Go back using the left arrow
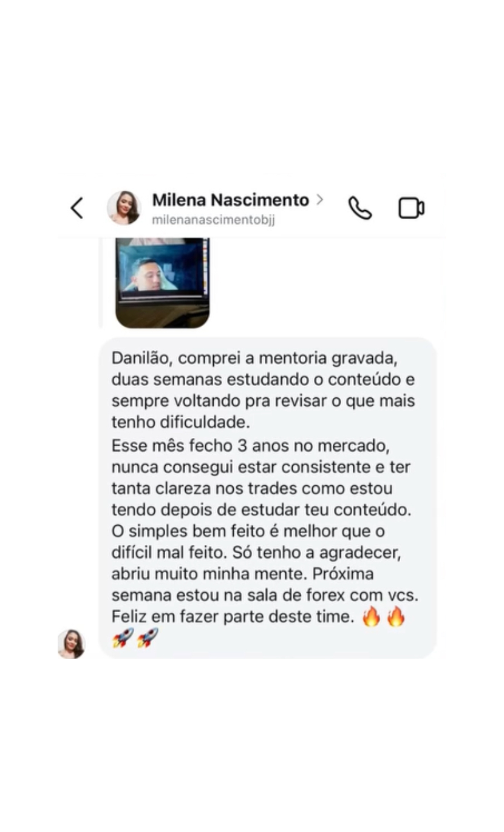504x832 pixels. 77,208
